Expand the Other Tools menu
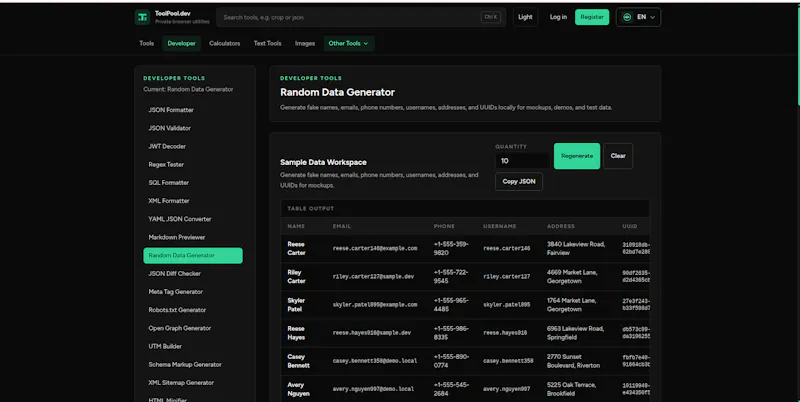Viewport: 800px width, 402px height. click(348, 43)
